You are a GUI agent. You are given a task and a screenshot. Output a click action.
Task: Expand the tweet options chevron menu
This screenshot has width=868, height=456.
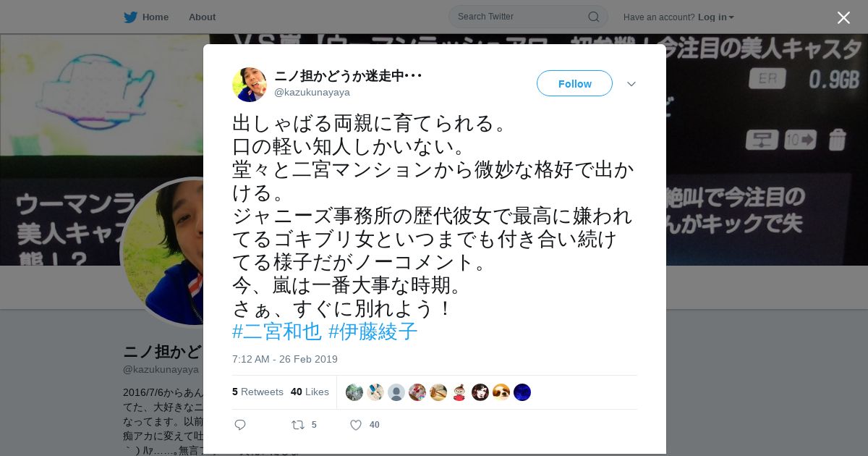(x=631, y=84)
